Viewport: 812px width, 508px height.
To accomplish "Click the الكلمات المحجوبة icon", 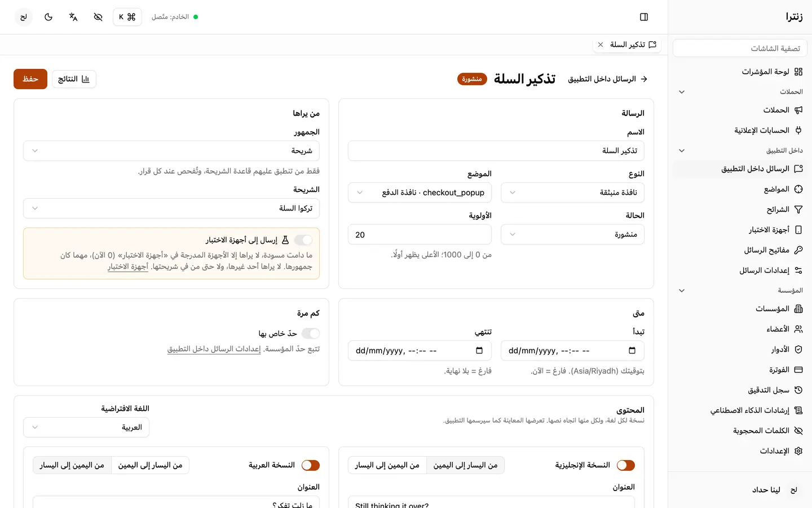I will (798, 431).
